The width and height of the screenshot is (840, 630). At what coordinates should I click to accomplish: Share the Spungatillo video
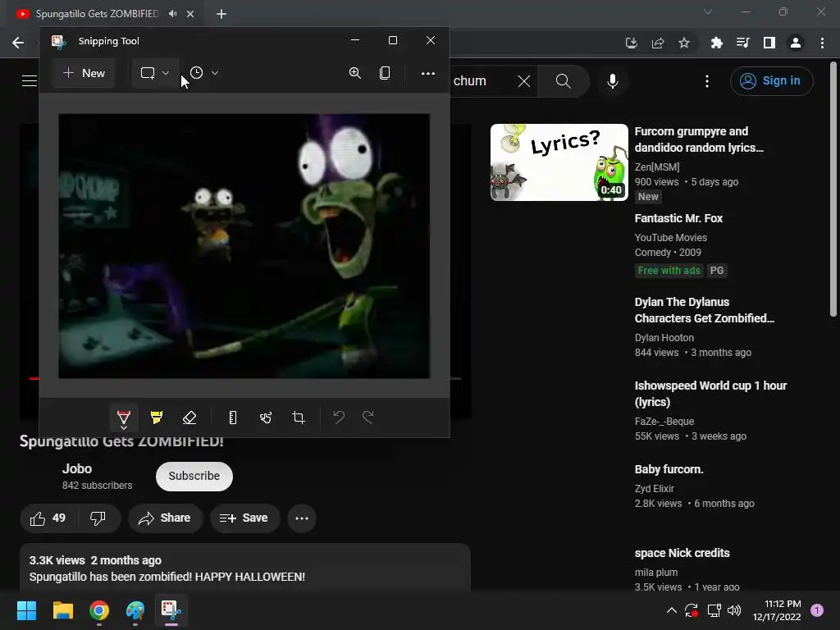click(x=166, y=518)
